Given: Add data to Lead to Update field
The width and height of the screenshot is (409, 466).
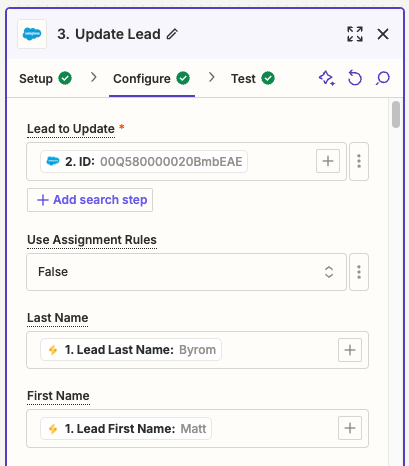Looking at the screenshot, I should pos(328,161).
